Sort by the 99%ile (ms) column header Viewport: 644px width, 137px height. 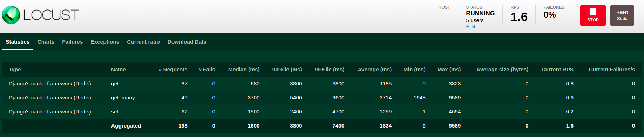(x=330, y=70)
